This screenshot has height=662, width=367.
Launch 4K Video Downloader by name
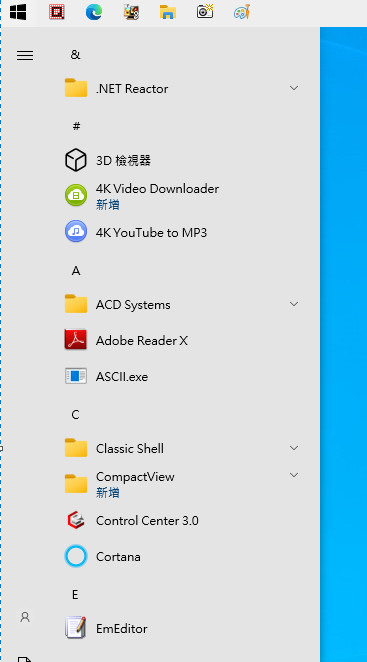(157, 188)
